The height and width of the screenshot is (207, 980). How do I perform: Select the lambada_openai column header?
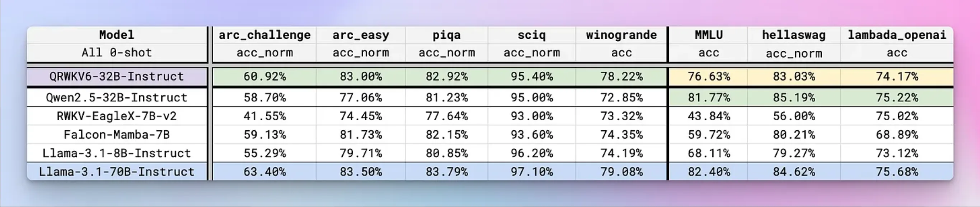pos(897,35)
